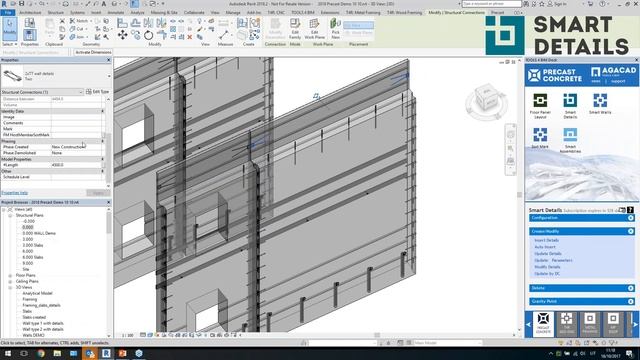Open the 0.000 WALL Demo structural plan
Viewport: 640px width, 360px height.
coord(39,233)
